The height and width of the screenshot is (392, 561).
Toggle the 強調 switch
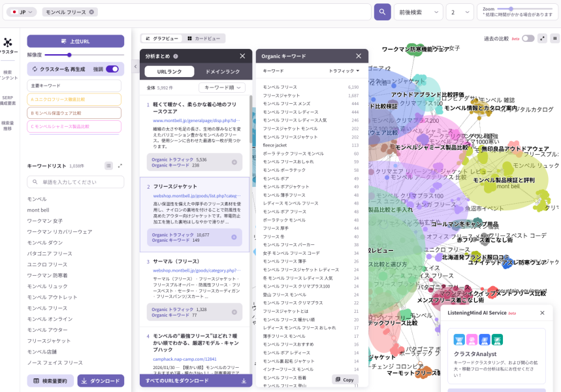112,69
